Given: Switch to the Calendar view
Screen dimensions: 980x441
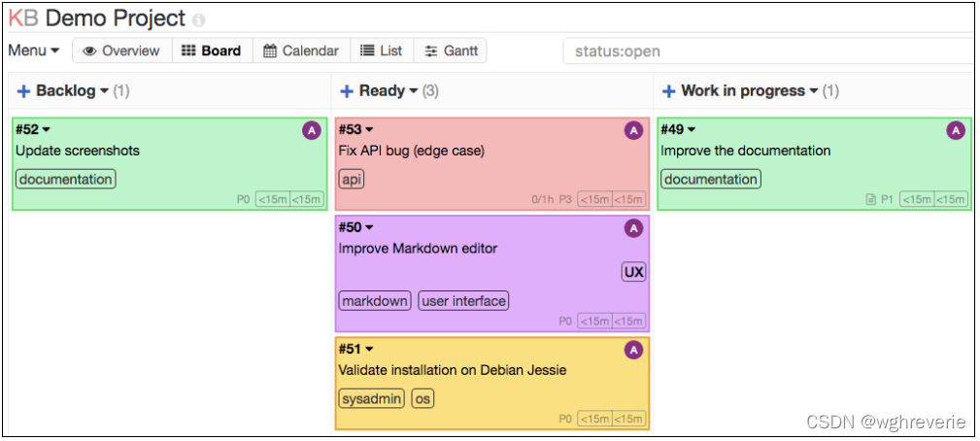Looking at the screenshot, I should [x=301, y=51].
